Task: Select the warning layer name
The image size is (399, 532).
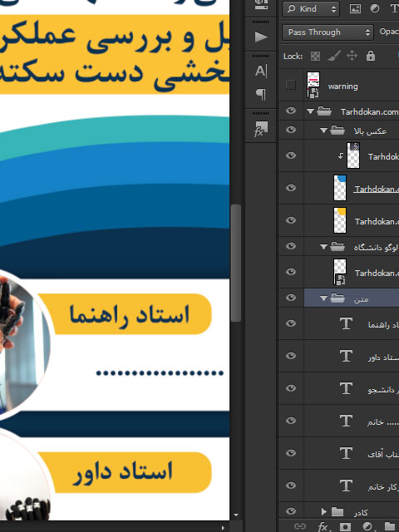Action: click(342, 86)
